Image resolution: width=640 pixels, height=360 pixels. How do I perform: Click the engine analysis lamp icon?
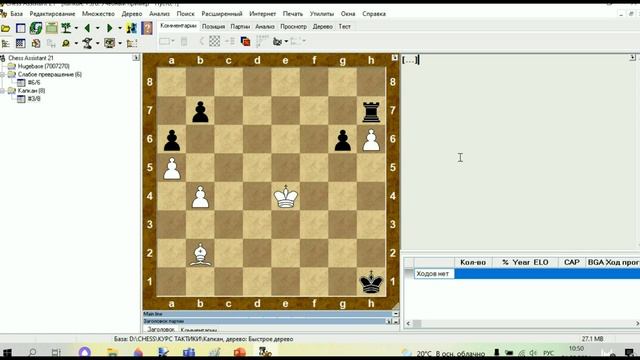[87, 43]
